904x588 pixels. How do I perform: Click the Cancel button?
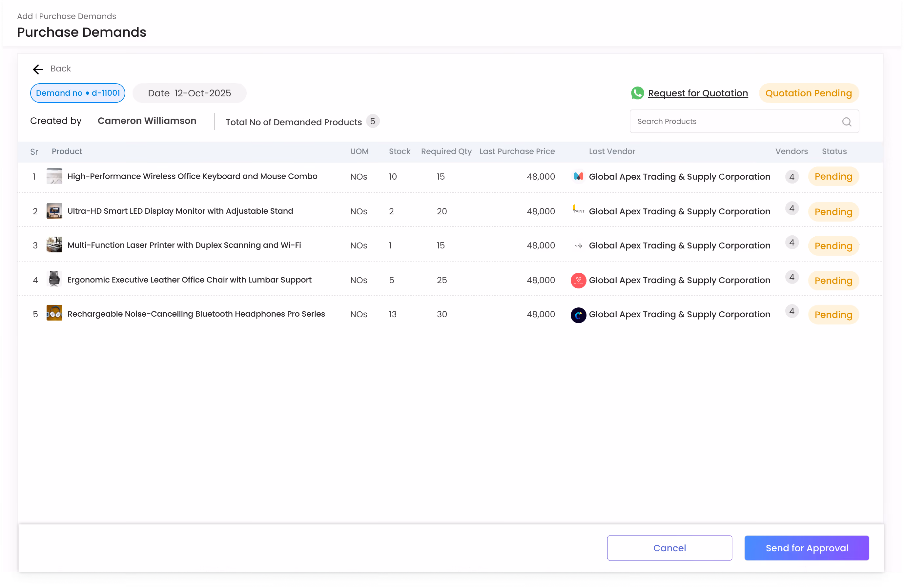click(669, 548)
